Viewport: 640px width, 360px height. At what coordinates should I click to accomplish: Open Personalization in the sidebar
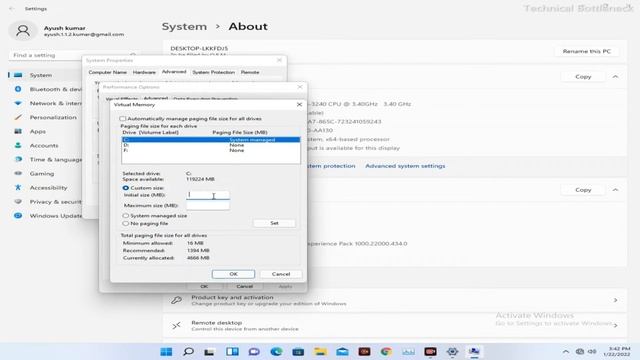click(x=45, y=117)
